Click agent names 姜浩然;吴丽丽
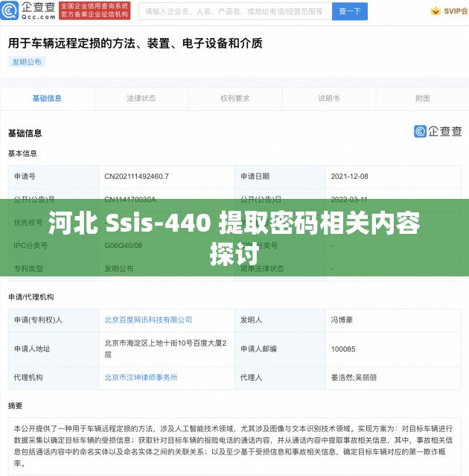 (x=354, y=378)
